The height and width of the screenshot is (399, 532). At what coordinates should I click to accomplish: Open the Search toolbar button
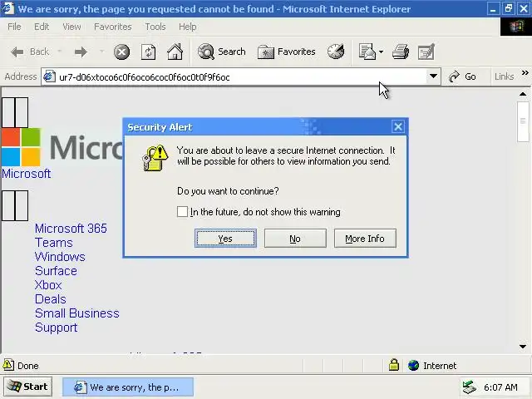222,52
